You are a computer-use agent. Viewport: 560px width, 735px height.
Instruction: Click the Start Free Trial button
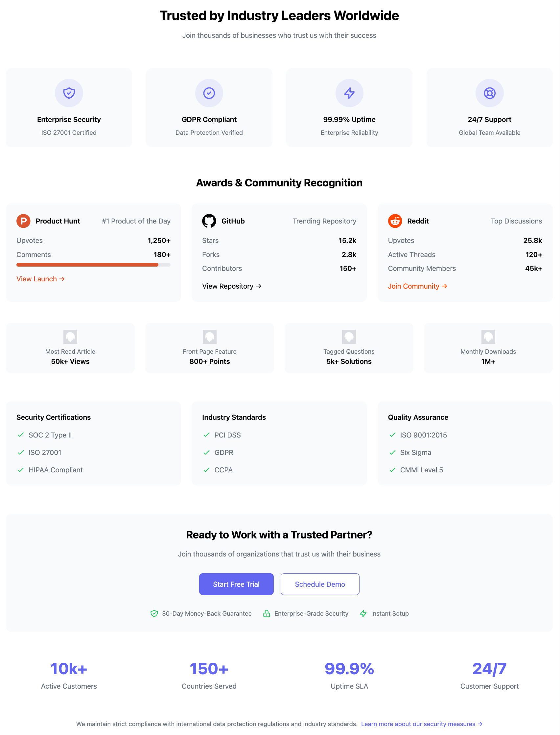236,584
